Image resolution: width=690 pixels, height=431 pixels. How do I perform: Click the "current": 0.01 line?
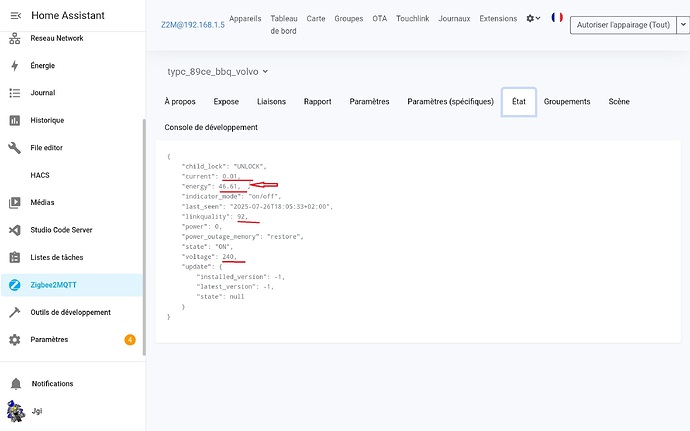(x=211, y=177)
